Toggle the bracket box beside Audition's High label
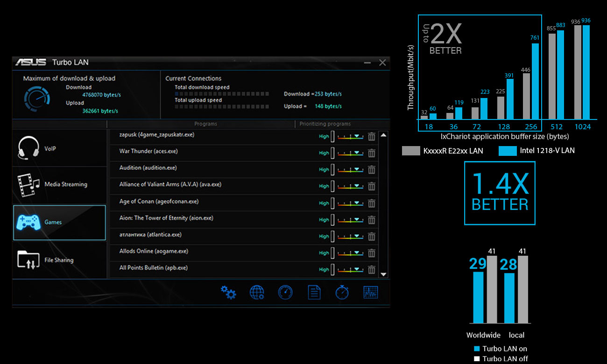Viewport: 607px width, 364px height. [333, 169]
